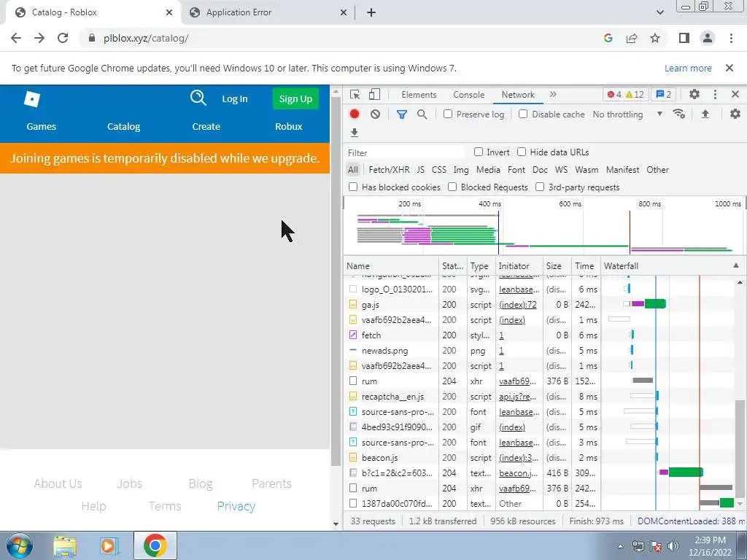Stop recording the network log
This screenshot has height=560, width=747.
[355, 114]
